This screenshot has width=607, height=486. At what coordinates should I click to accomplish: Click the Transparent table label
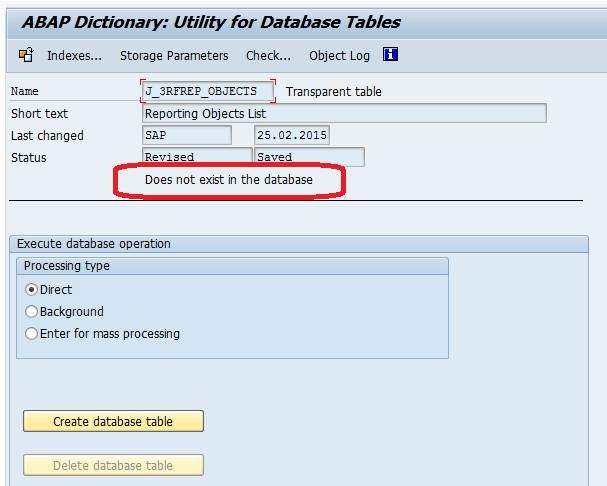click(334, 92)
